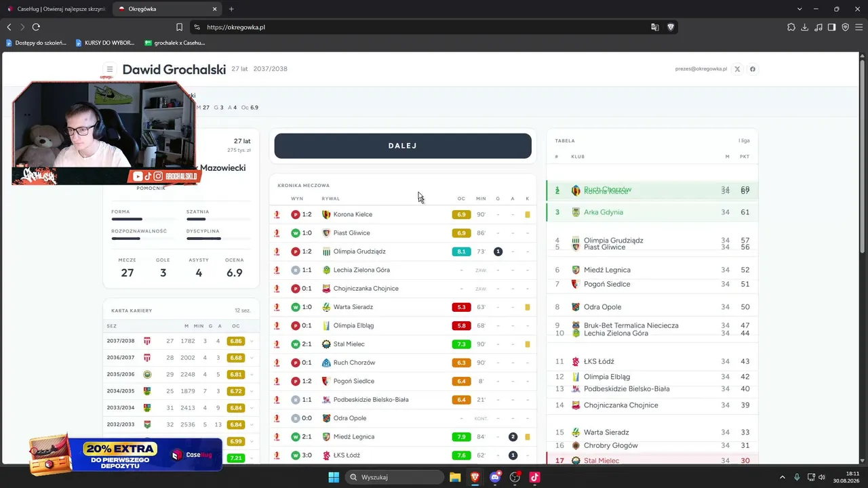Click ŁKS Łódź in the league table
868x488 pixels.
[599, 361]
